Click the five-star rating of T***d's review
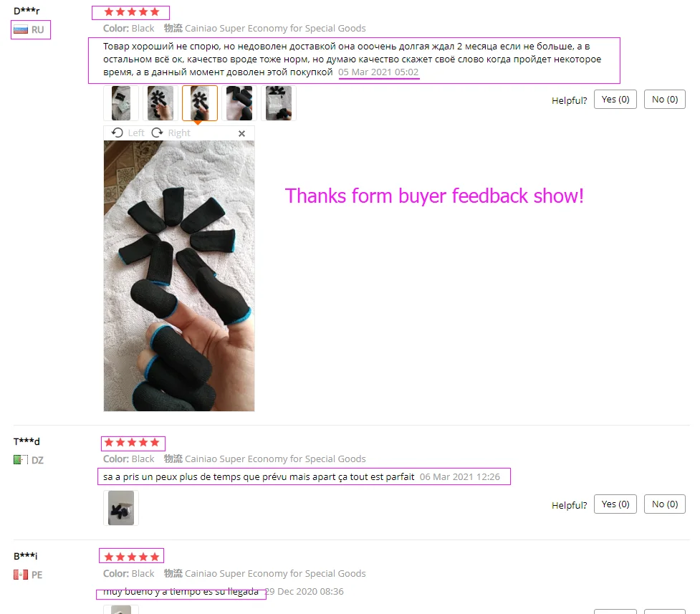This screenshot has height=614, width=700. click(x=131, y=443)
